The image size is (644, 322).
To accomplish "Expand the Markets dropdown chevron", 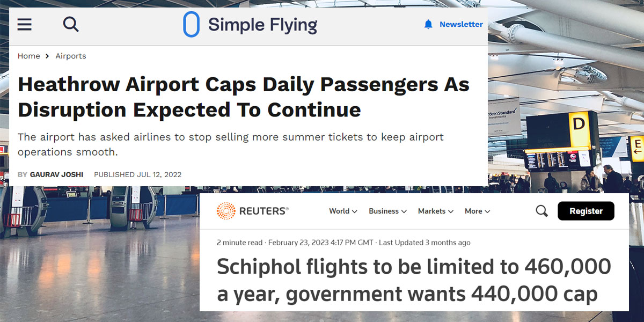I will pyautogui.click(x=451, y=211).
